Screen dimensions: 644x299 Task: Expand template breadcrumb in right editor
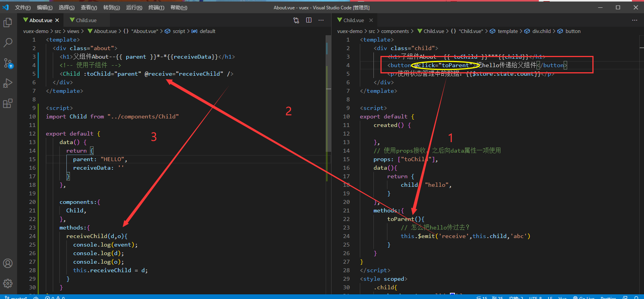[503, 31]
